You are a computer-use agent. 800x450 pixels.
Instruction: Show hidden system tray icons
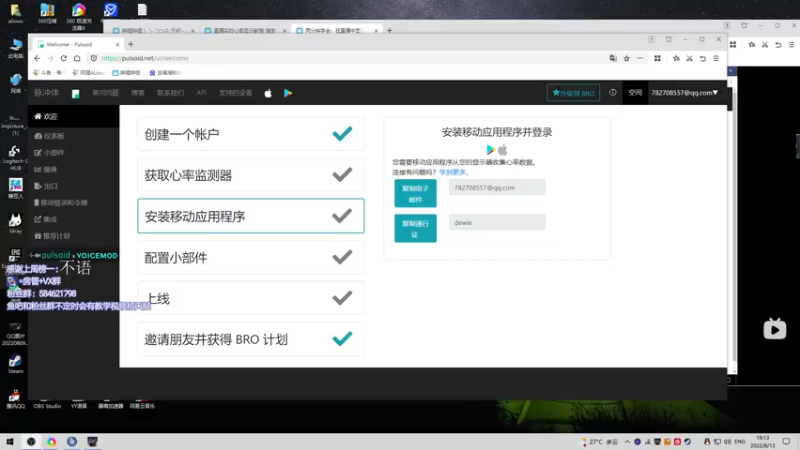[x=627, y=442]
